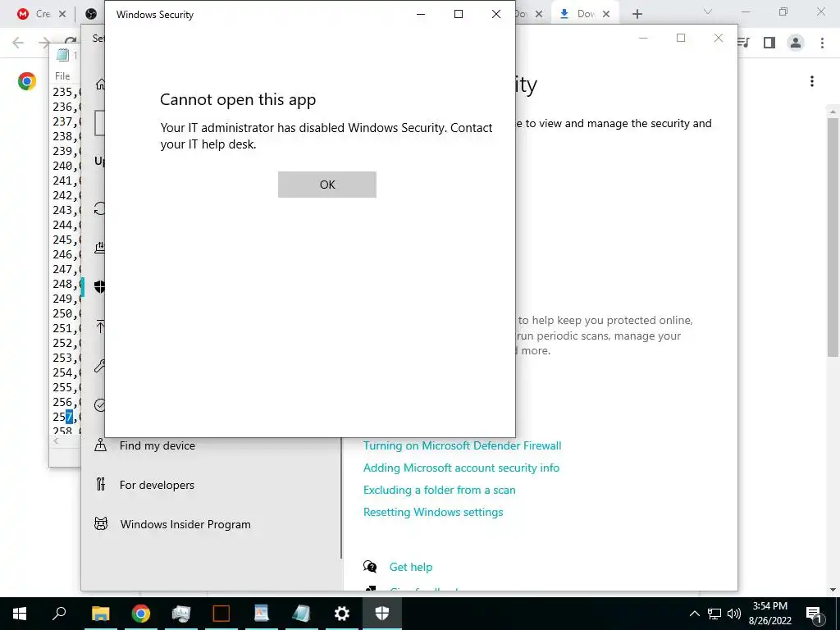Viewport: 840px width, 630px height.
Task: Open the orange square app taskbar icon
Action: (x=221, y=614)
